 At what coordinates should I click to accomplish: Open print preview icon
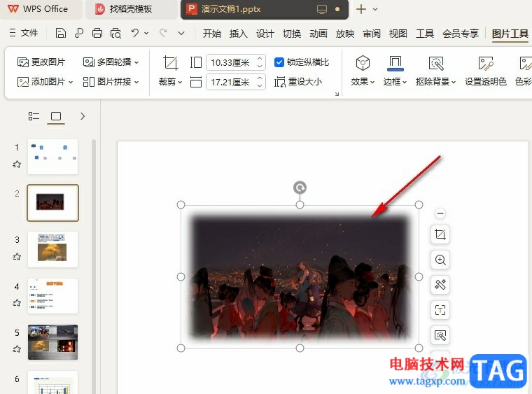point(115,33)
